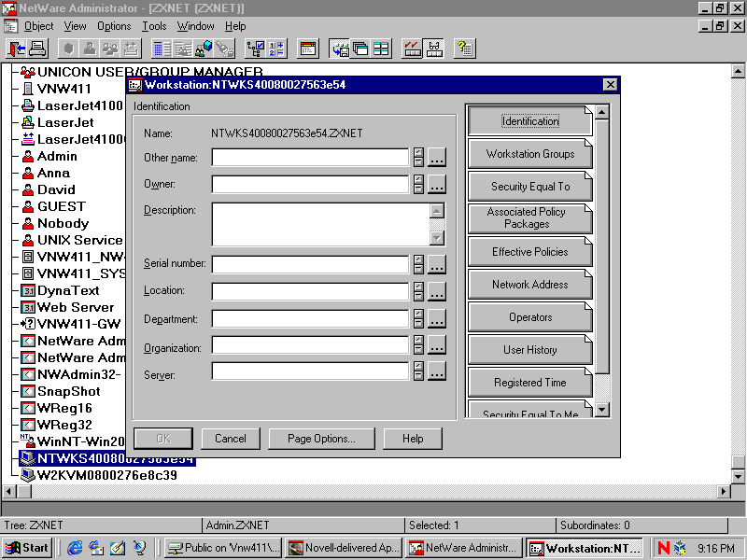Open the Help menu
Screen dimensions: 747x560
[235, 26]
